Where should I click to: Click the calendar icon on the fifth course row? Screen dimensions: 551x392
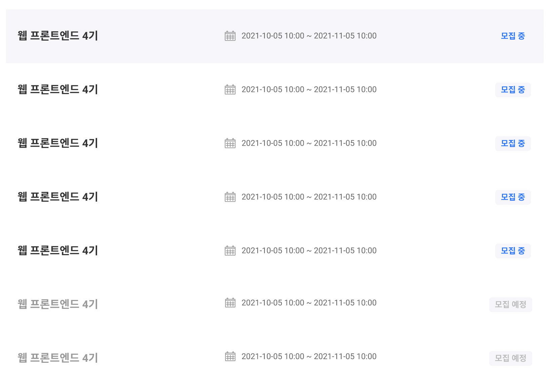click(x=230, y=251)
